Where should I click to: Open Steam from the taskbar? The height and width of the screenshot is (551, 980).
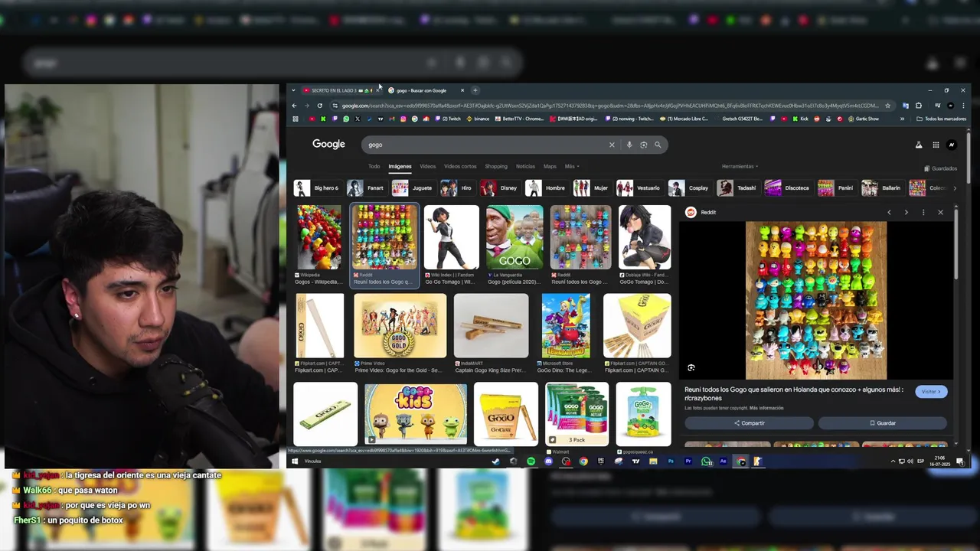click(495, 461)
